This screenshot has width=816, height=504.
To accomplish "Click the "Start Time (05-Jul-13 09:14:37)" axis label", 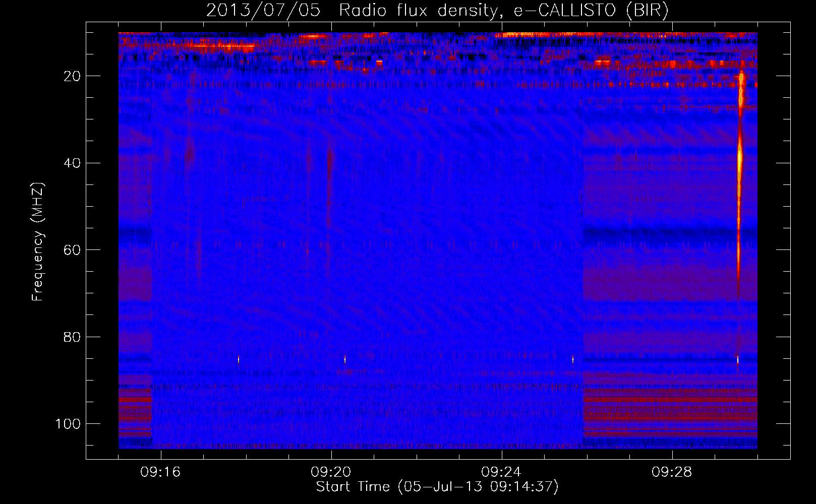I will [x=437, y=487].
